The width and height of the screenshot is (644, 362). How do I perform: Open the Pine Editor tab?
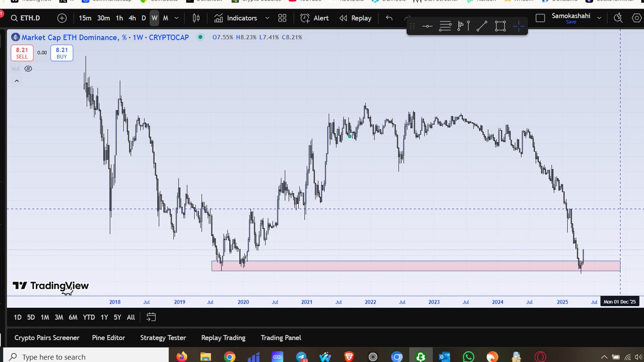coord(108,337)
